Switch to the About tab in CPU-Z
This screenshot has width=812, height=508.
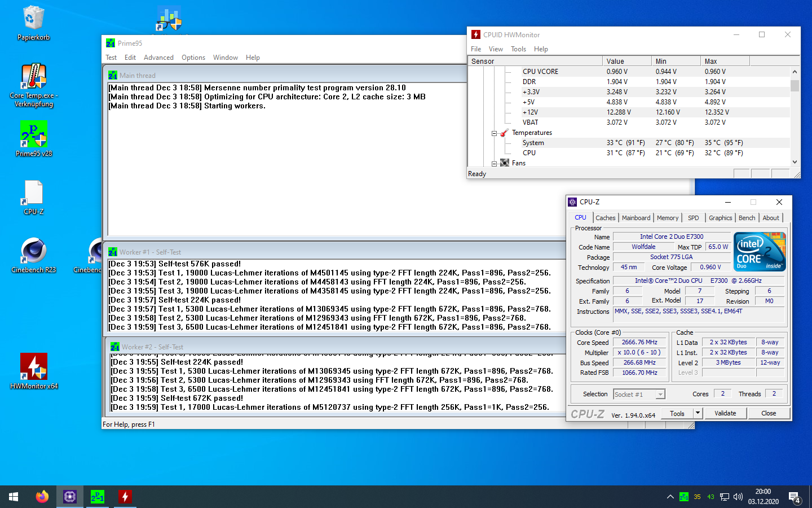tap(771, 218)
